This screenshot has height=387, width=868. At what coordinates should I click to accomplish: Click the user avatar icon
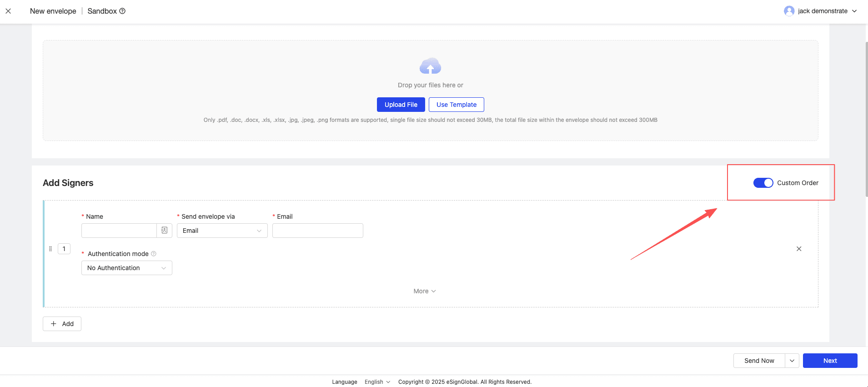[789, 11]
